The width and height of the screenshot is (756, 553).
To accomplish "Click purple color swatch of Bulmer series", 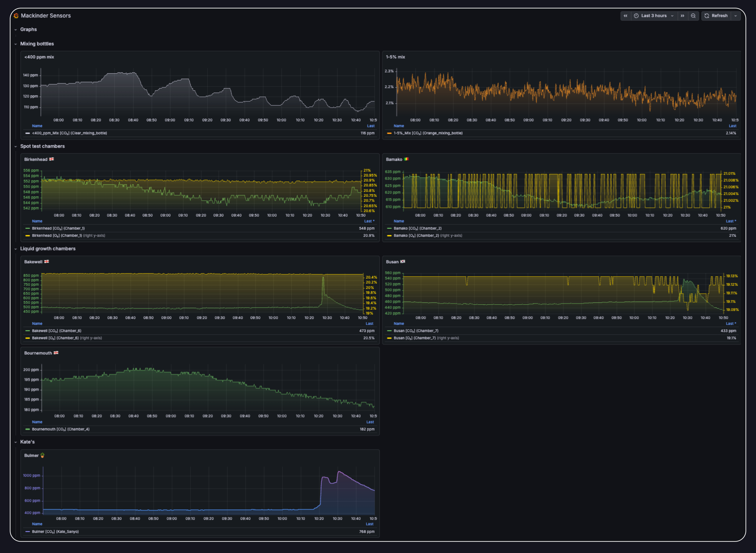I will [x=28, y=532].
